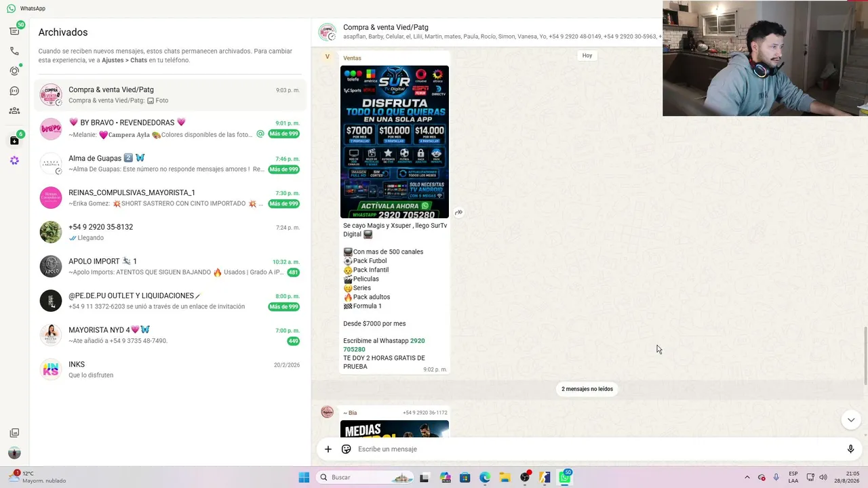Open the BY BRAVO • REVENDEDORAS chat
Viewport: 868px width, 488px height.
[x=170, y=128]
